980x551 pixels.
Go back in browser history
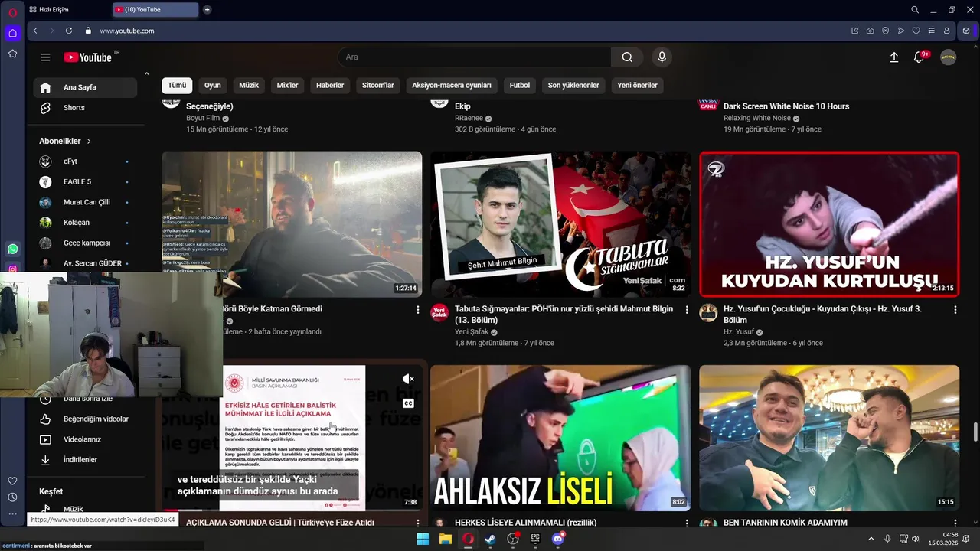click(35, 31)
